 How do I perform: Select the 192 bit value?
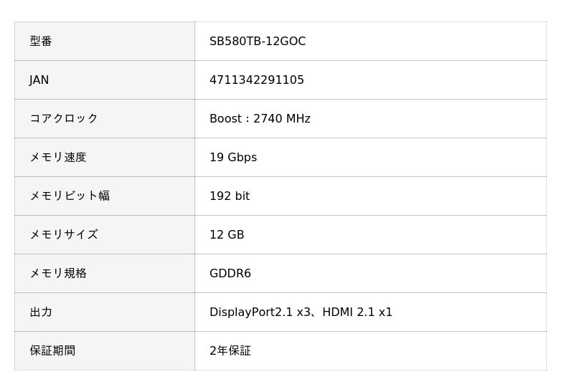click(x=230, y=196)
